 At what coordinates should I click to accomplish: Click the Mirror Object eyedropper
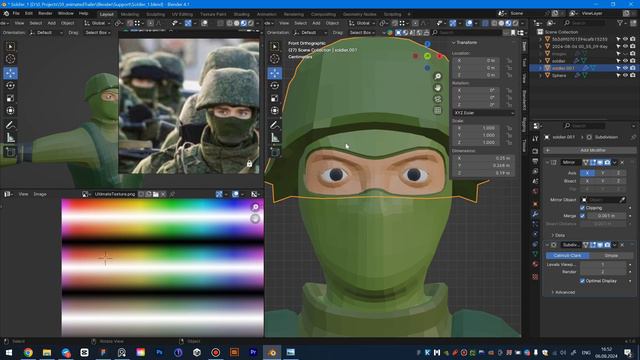pyautogui.click(x=622, y=200)
